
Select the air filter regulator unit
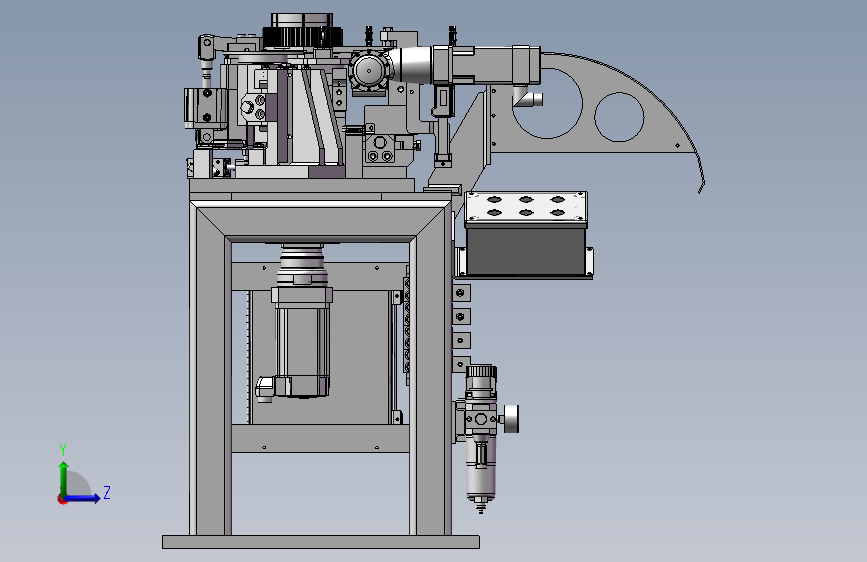point(480,439)
